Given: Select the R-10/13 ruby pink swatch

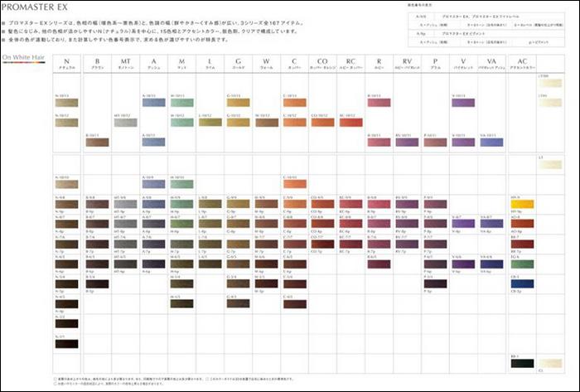Looking at the screenshot, I should [x=379, y=103].
